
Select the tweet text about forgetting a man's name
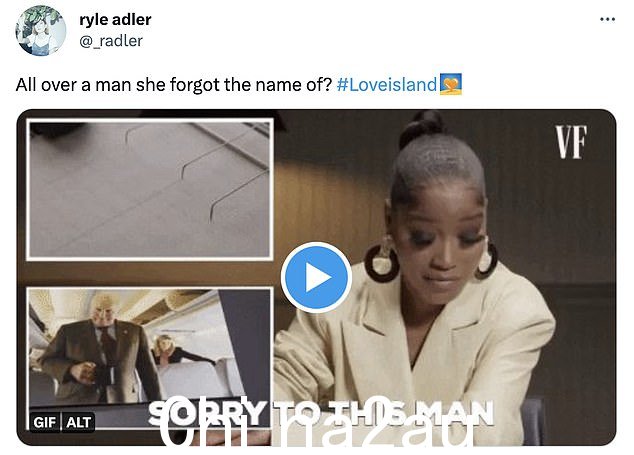click(173, 85)
